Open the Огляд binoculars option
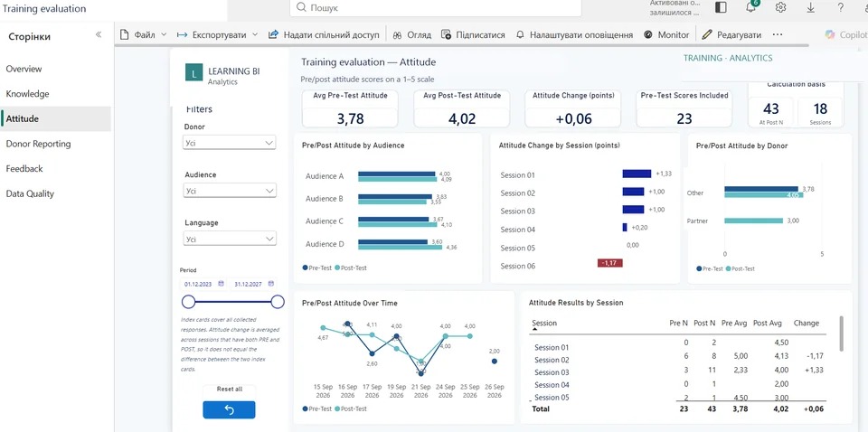Viewport: 868px width, 432px height. [x=411, y=34]
